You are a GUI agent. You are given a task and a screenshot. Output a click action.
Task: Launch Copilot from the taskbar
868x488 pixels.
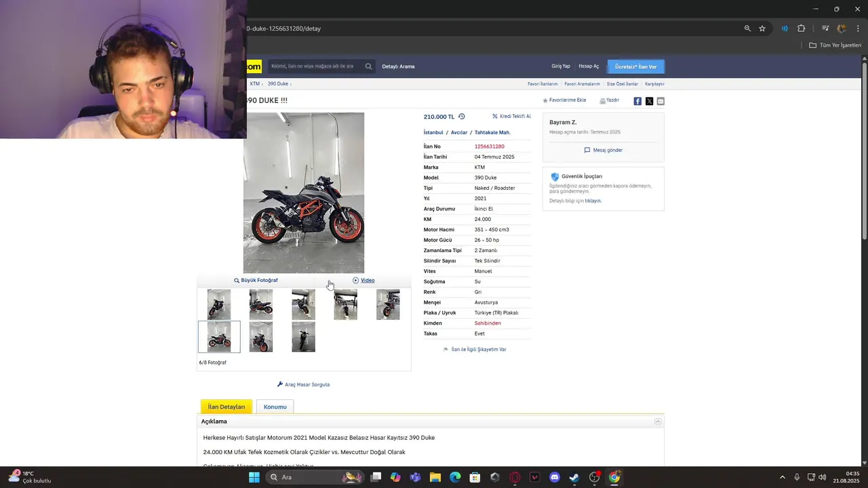(x=395, y=477)
